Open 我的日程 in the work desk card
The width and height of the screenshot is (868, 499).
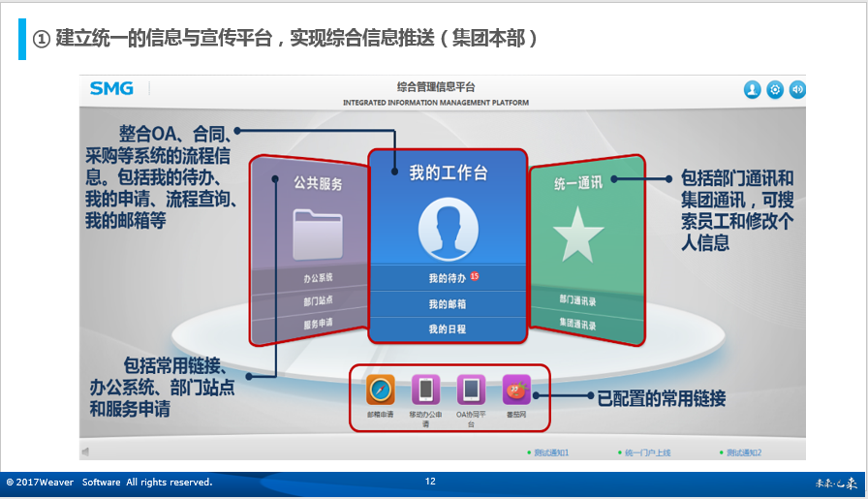(x=448, y=329)
